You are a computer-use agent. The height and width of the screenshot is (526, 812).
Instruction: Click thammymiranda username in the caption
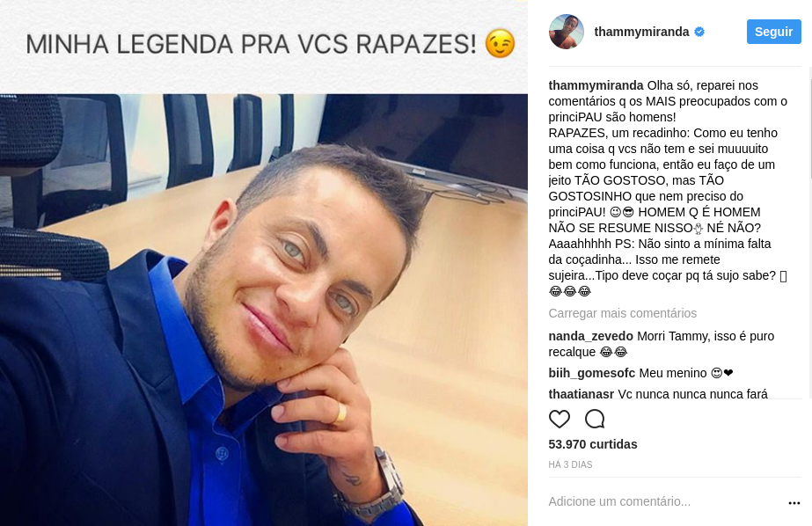596,85
